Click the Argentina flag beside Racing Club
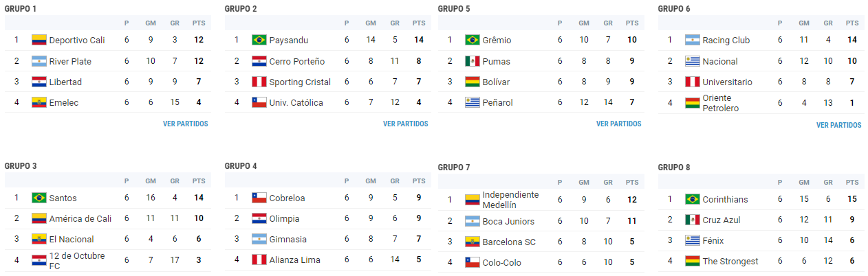The height and width of the screenshot is (276, 868). (692, 41)
